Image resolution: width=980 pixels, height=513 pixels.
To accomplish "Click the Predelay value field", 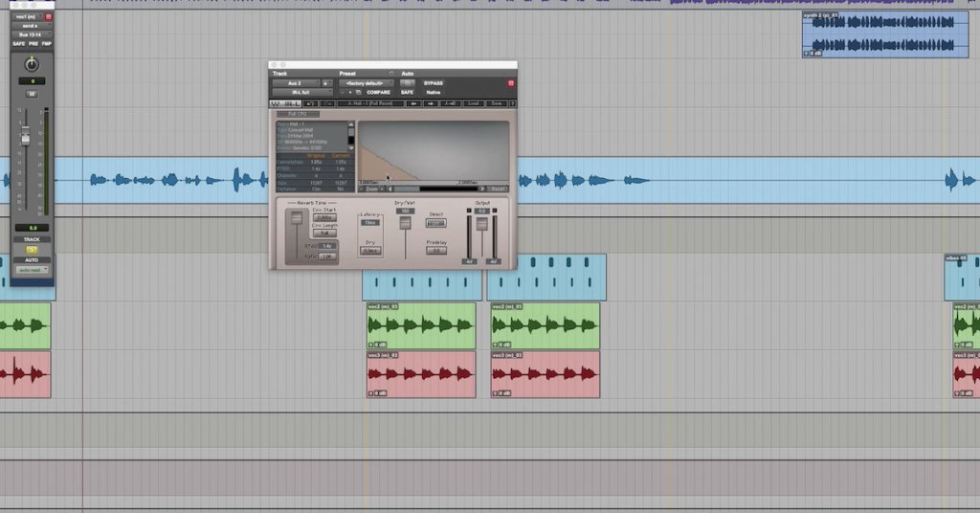I will tap(436, 251).
